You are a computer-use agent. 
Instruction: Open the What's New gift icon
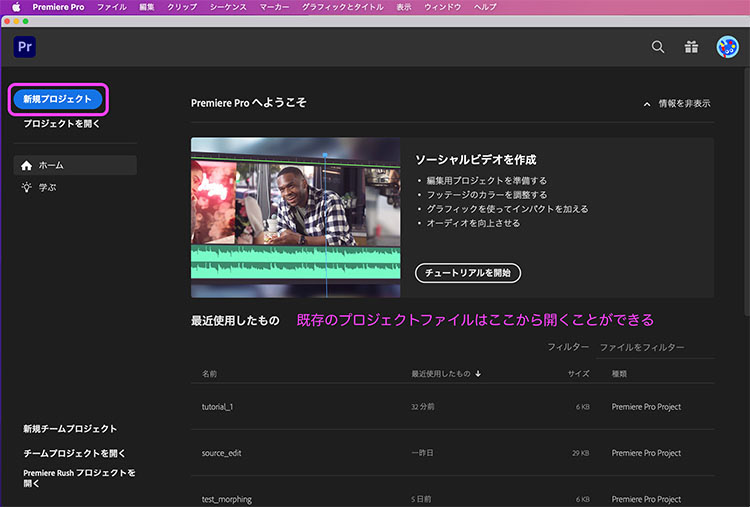point(691,47)
